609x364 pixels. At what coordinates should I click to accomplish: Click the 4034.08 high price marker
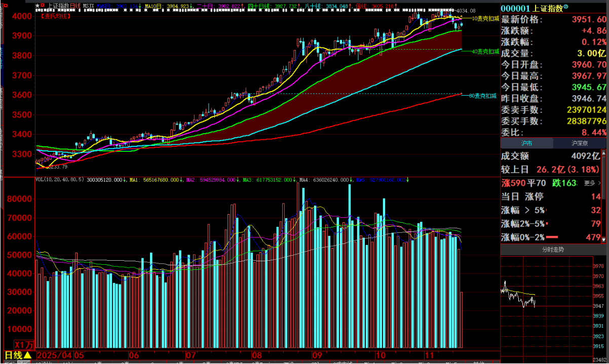pos(466,11)
